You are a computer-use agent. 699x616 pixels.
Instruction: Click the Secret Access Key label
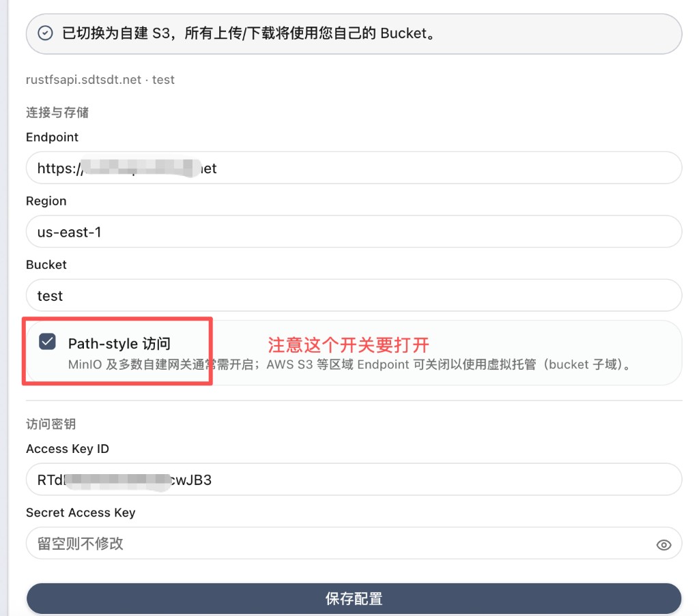pos(81,513)
